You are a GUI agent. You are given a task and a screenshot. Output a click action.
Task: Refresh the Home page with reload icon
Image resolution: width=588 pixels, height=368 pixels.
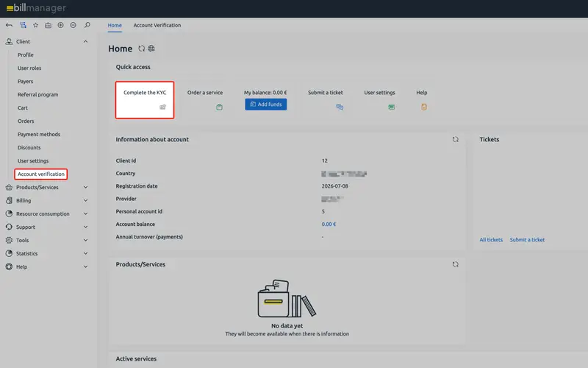click(141, 49)
